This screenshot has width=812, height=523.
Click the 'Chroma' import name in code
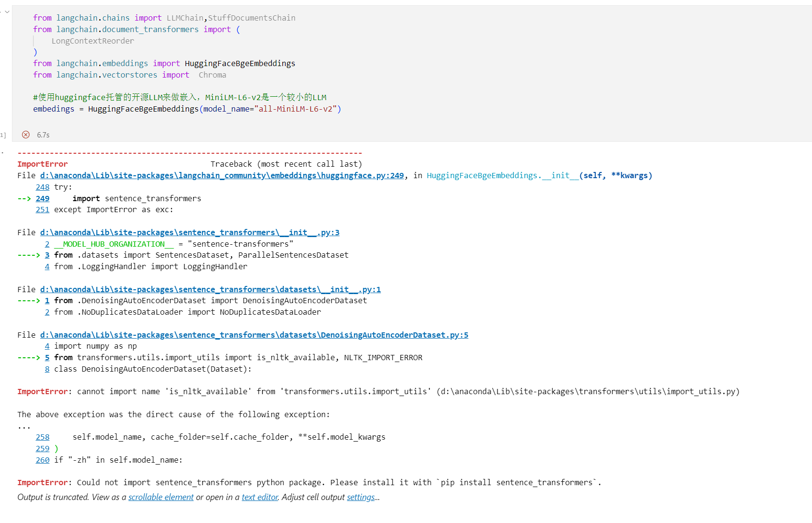click(212, 75)
